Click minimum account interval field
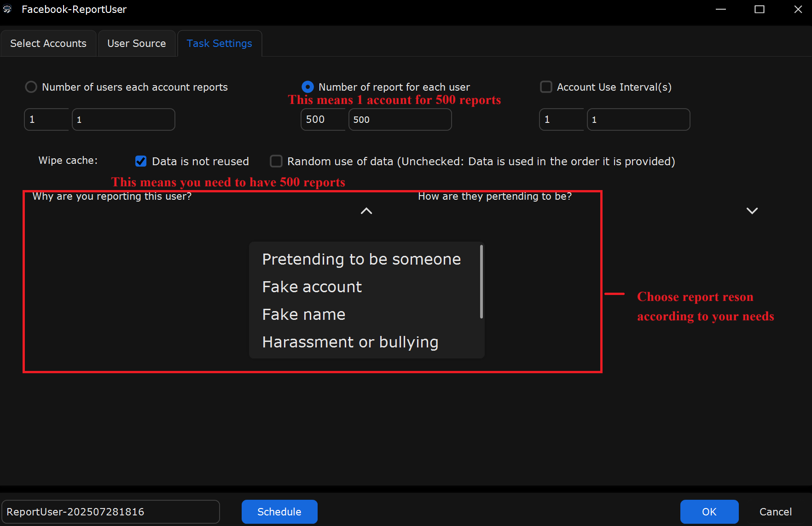 pyautogui.click(x=562, y=120)
